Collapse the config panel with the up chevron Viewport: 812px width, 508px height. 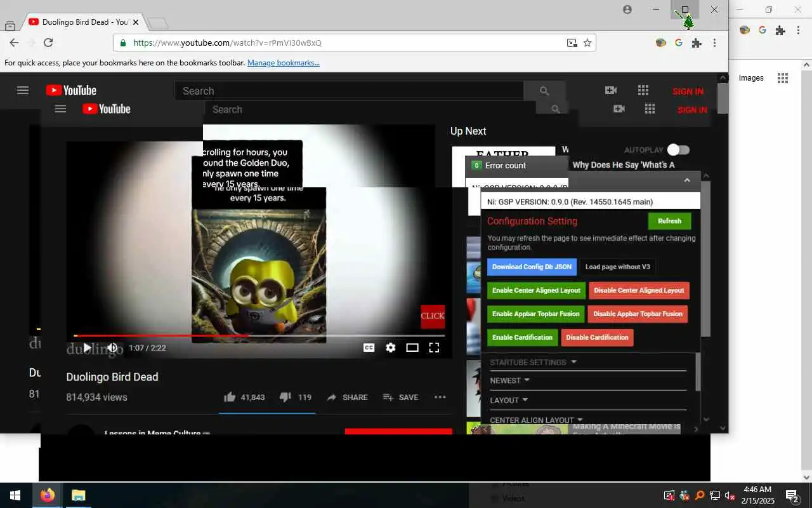[x=687, y=180]
